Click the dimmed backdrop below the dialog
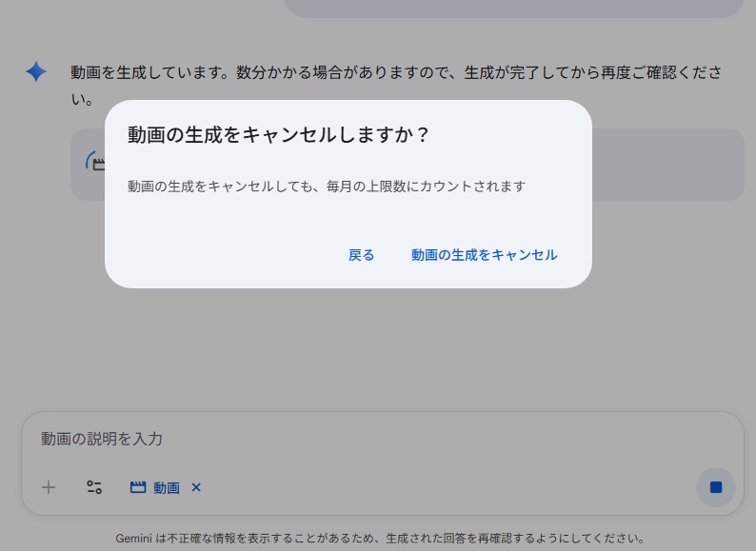 [x=381, y=352]
